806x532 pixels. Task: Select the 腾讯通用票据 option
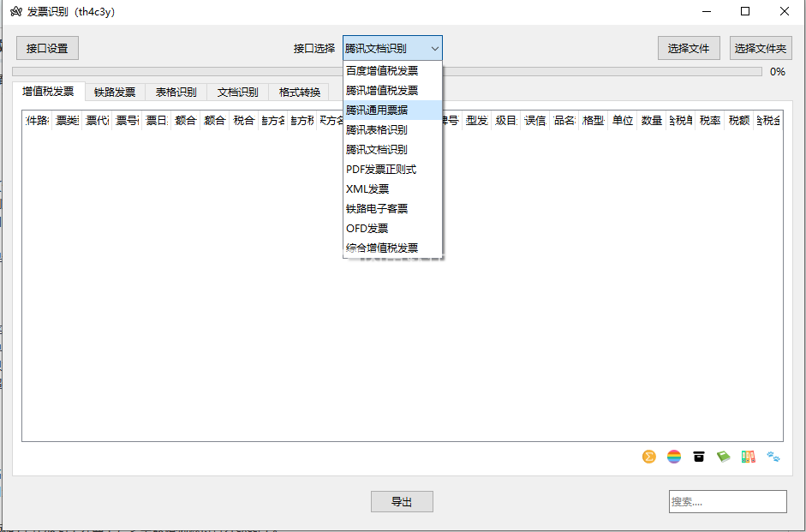pyautogui.click(x=392, y=110)
